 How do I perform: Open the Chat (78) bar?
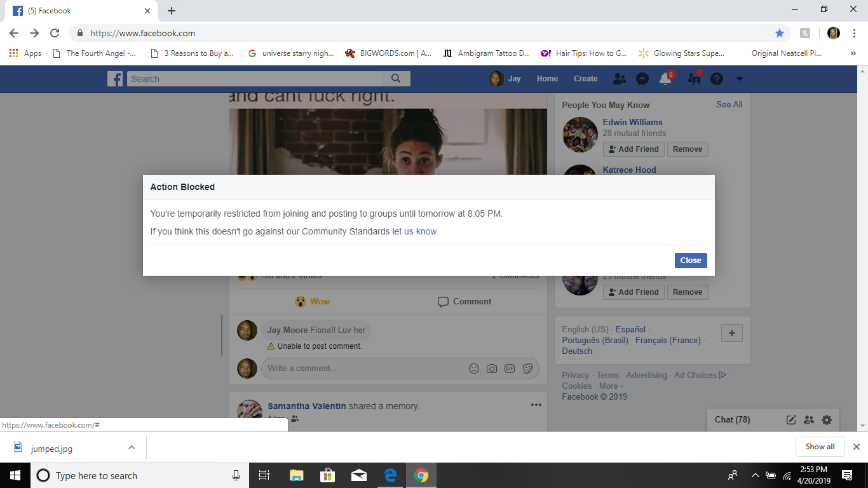(732, 419)
